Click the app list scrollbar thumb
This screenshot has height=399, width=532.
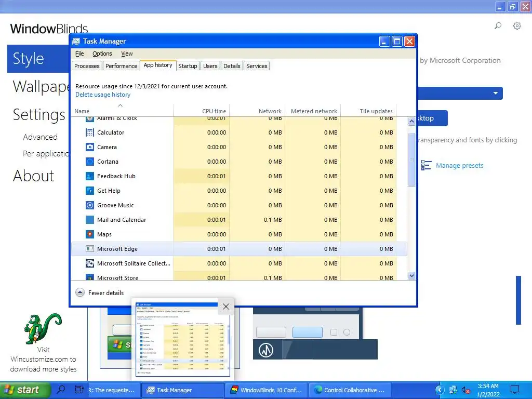point(411,159)
